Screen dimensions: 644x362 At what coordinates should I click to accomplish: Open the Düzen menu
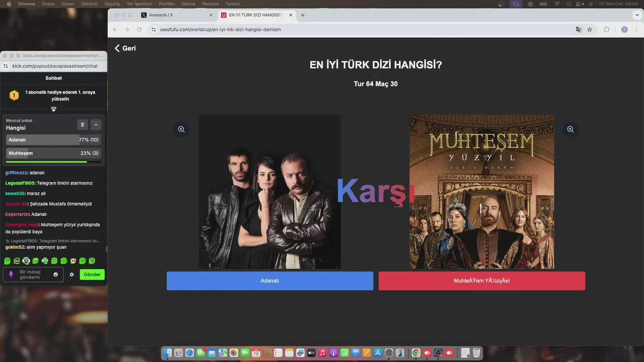pos(67,4)
